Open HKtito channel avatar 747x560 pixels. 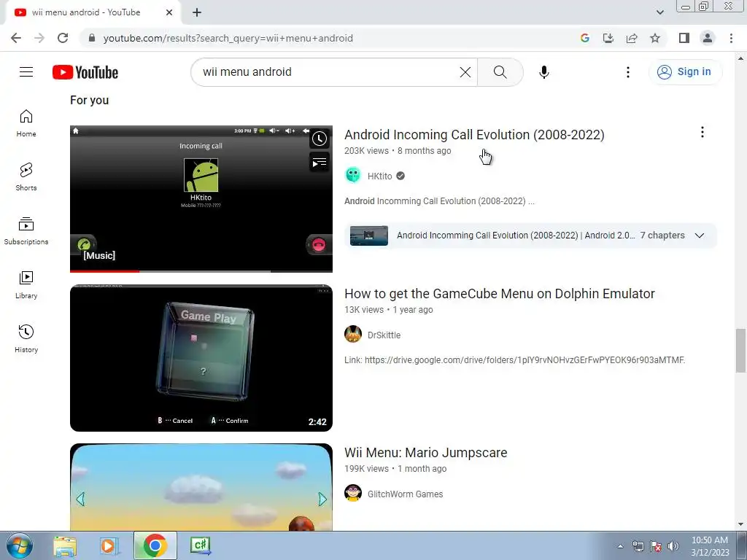click(x=353, y=176)
